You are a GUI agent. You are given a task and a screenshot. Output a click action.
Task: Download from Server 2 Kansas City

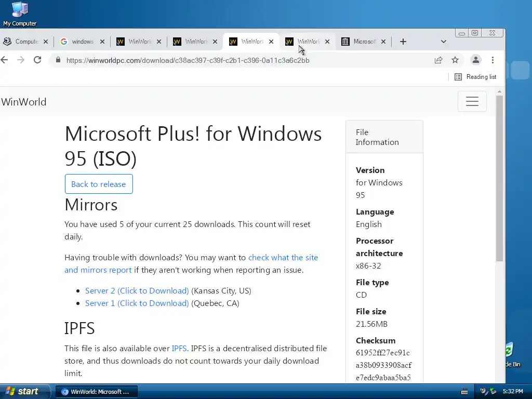click(137, 291)
